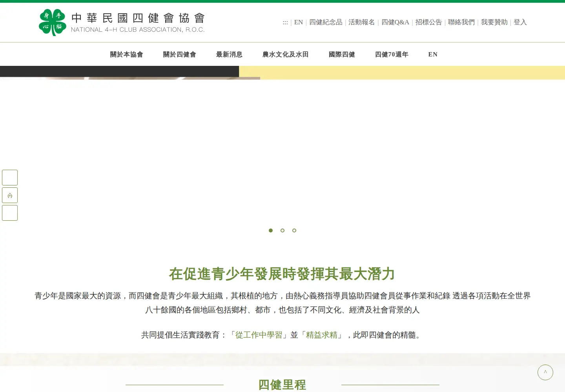Click the green four-leaf clover logo
Viewport: 565px width, 392px height.
pyautogui.click(x=53, y=22)
